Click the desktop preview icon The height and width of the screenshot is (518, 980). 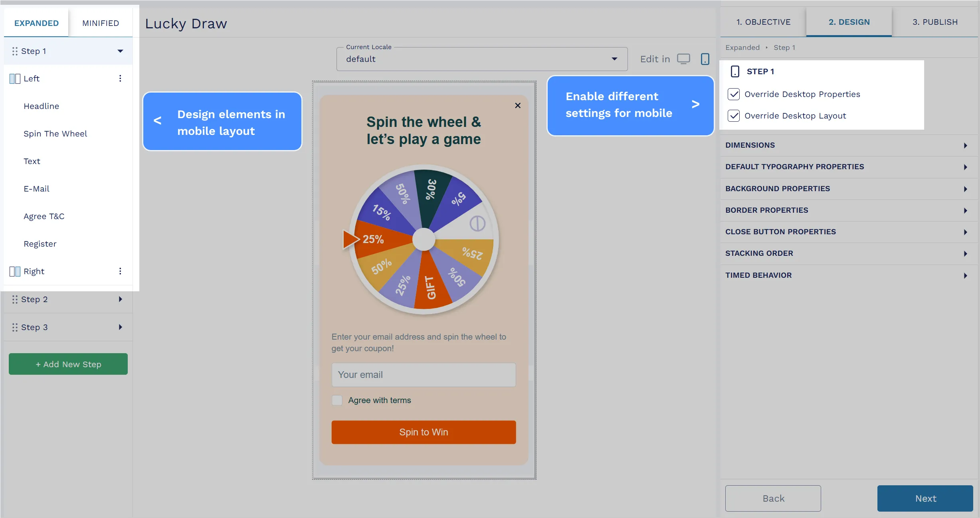[684, 58]
